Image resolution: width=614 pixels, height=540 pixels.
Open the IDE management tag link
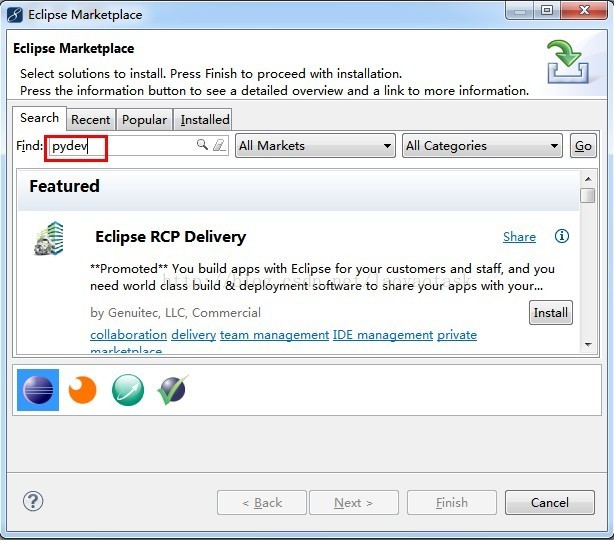point(383,335)
